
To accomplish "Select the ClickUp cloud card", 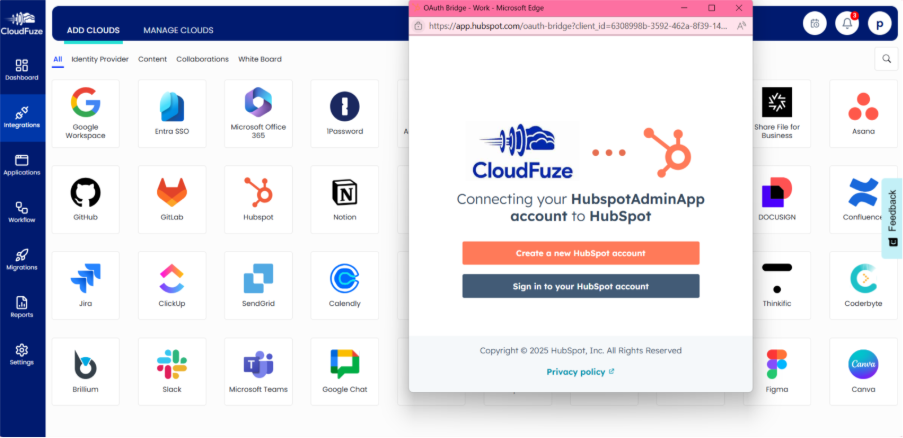I will click(172, 285).
